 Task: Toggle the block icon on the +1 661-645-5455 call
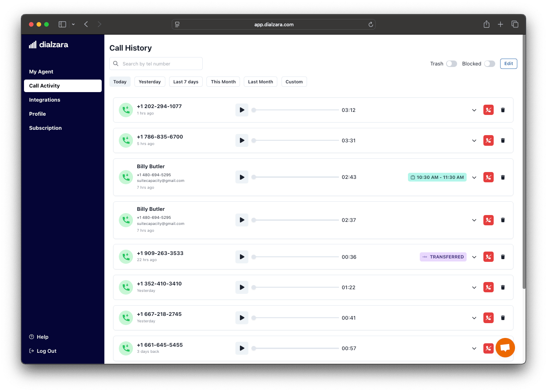(x=488, y=348)
